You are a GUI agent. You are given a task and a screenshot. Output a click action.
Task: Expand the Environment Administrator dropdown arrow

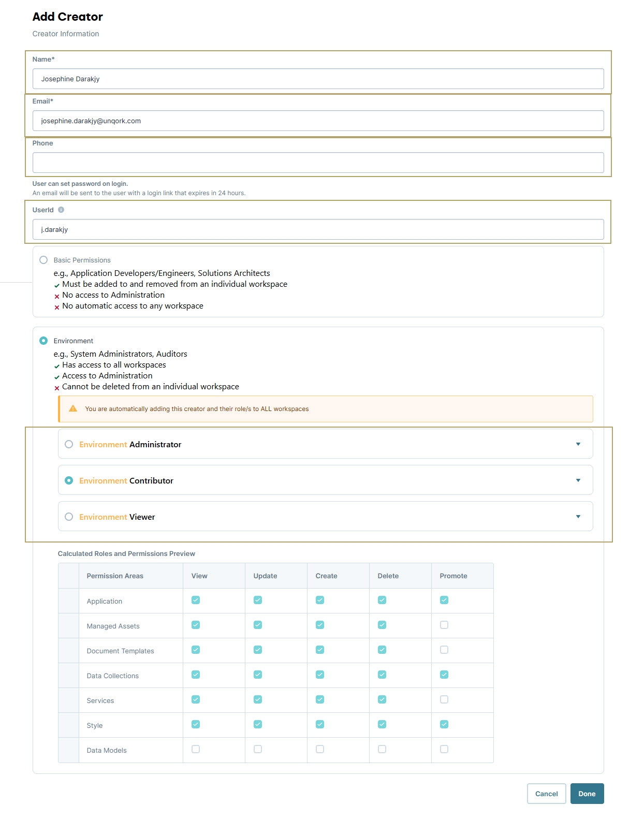(578, 444)
